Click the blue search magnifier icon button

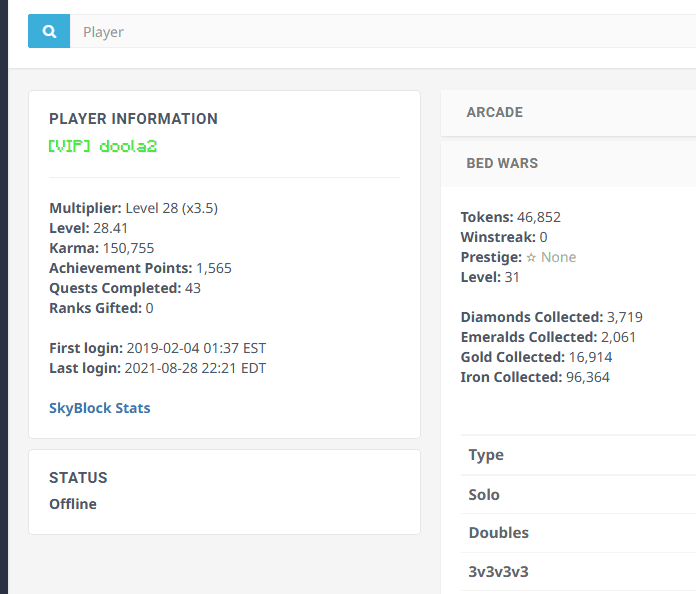pos(49,31)
